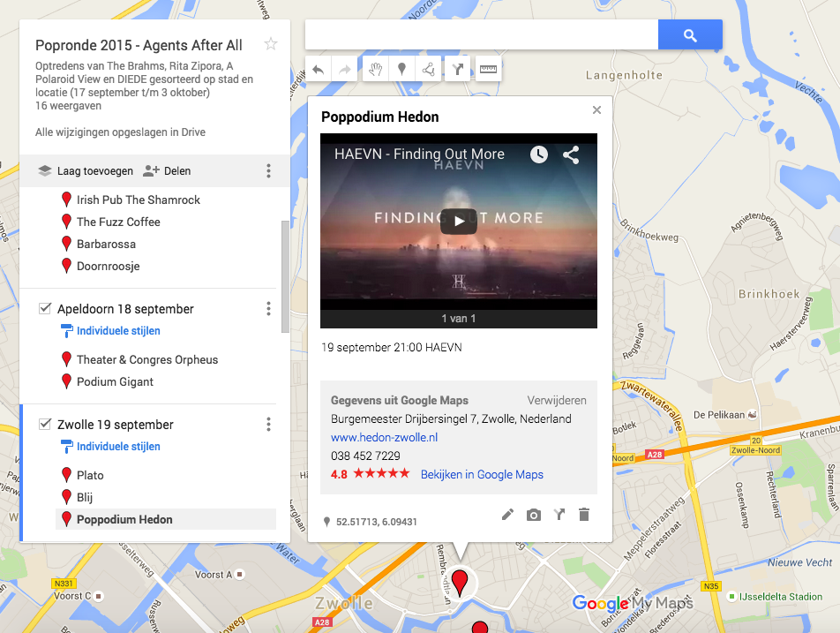Screen dimensions: 840x633
Task: Click the Plato red pin icon
Action: [66, 475]
